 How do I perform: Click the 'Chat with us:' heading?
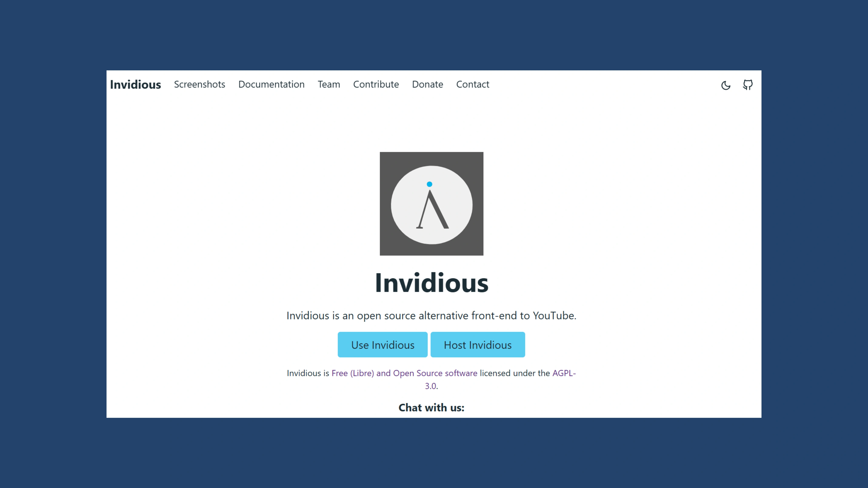click(432, 407)
